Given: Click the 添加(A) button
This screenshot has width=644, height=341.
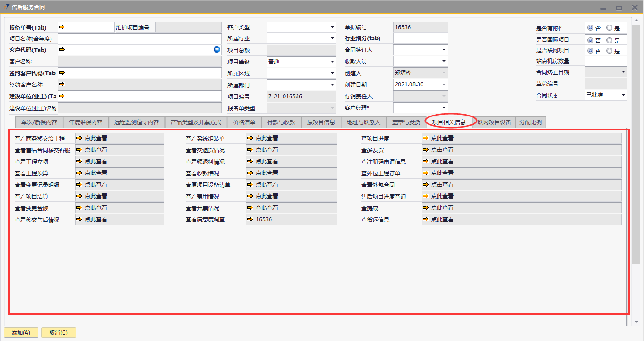Looking at the screenshot, I should 21,333.
